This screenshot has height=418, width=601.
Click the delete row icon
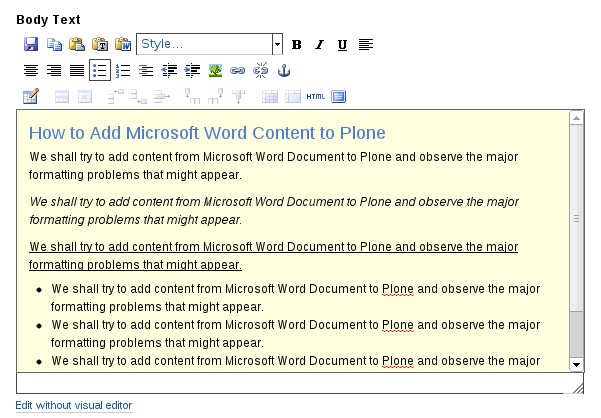tap(161, 97)
